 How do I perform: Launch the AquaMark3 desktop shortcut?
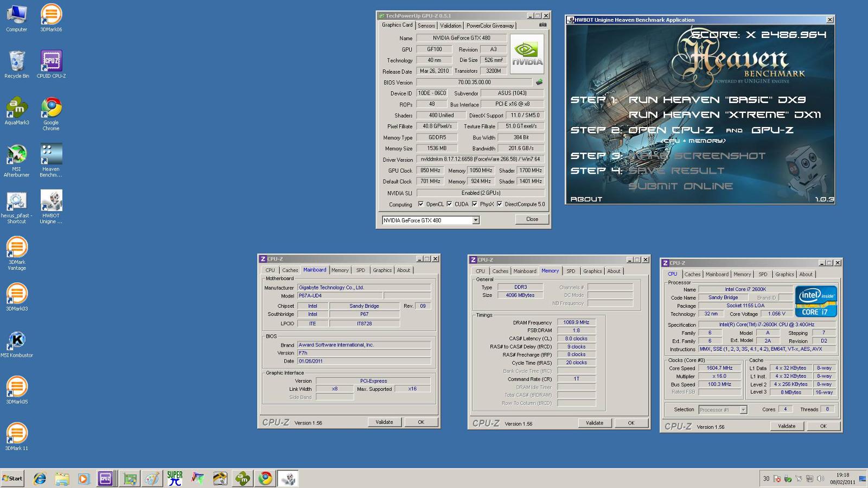(16, 111)
